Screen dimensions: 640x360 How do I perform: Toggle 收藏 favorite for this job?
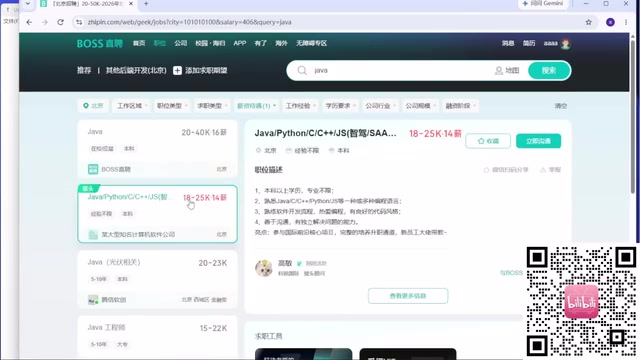(488, 141)
